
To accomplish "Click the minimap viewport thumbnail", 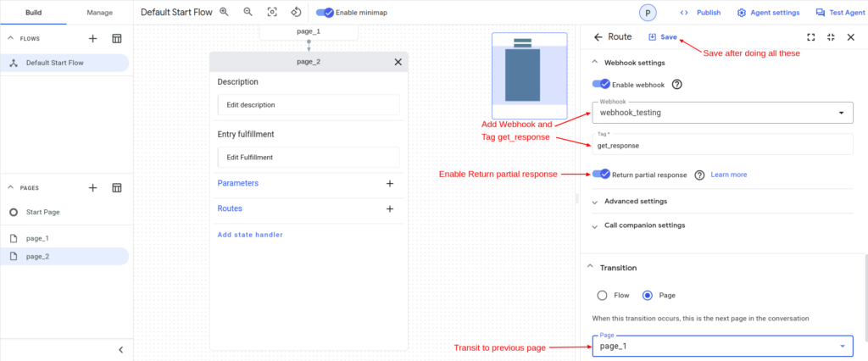I will click(528, 76).
